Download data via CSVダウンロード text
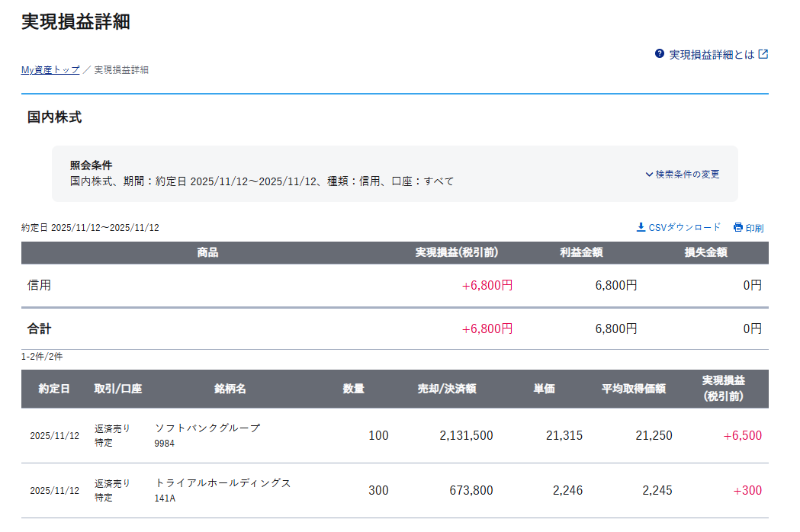The height and width of the screenshot is (532, 800). tap(684, 227)
